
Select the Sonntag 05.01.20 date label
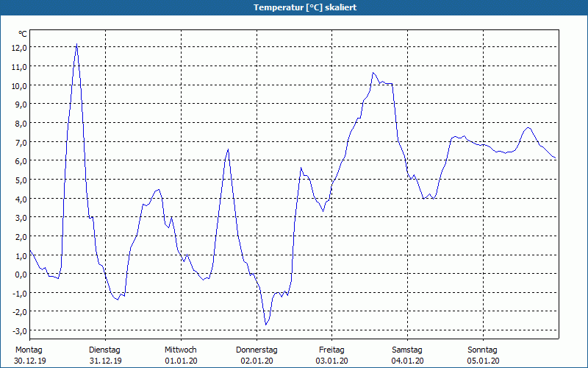(483, 355)
